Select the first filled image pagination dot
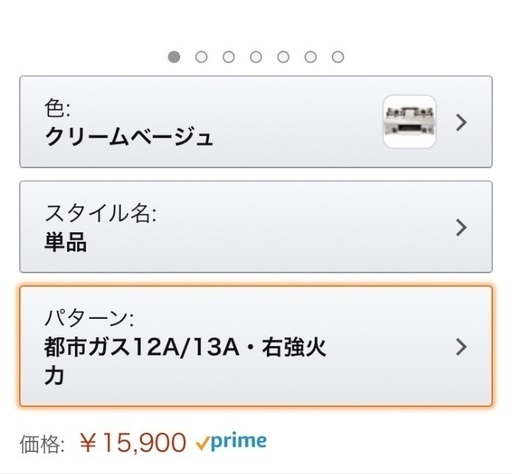 tap(174, 57)
